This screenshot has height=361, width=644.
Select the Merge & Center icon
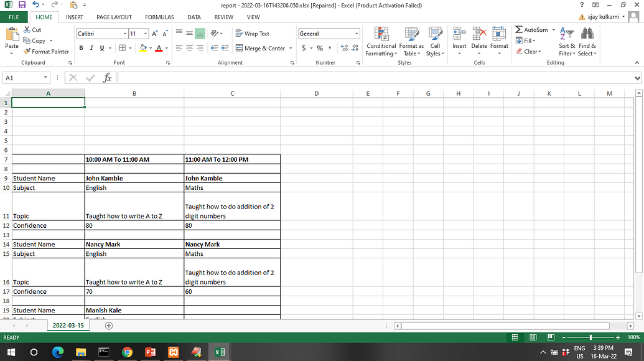[260, 48]
